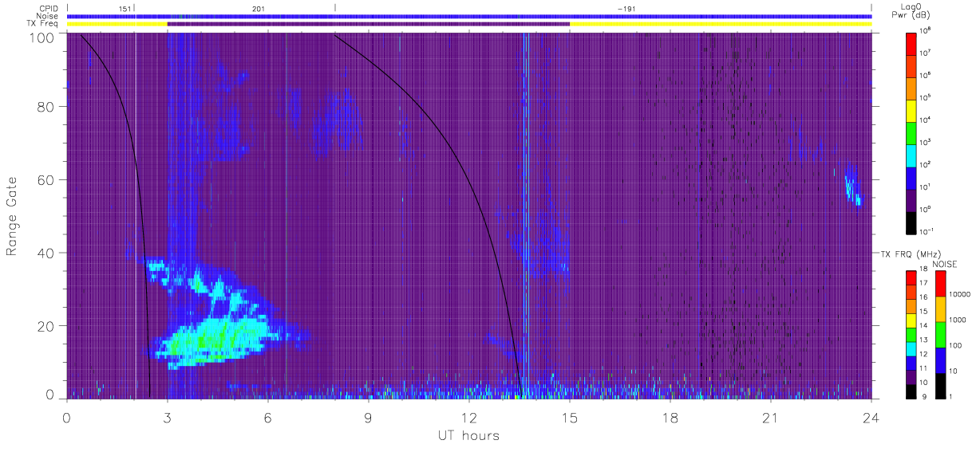The height and width of the screenshot is (452, 980).
Task: Select the orange segment of NOISE colorbar
Action: point(941,309)
